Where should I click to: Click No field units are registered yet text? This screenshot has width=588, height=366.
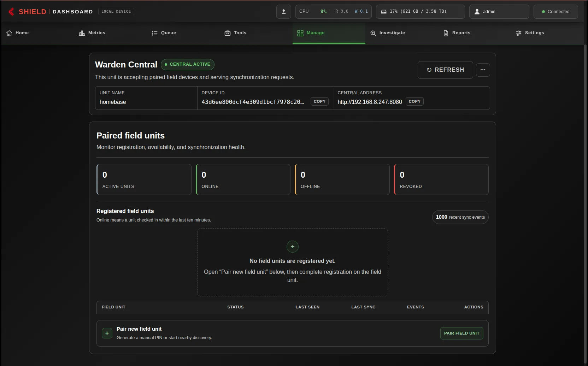point(293,261)
